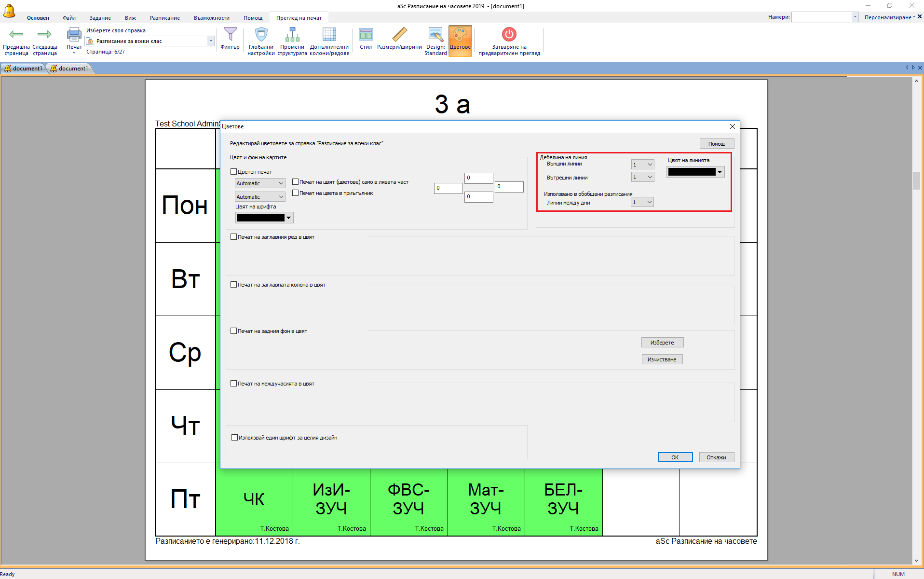Screen dimensions: 924x579
Task: Click Затваряне на предварителен преглед power icon
Action: point(509,35)
